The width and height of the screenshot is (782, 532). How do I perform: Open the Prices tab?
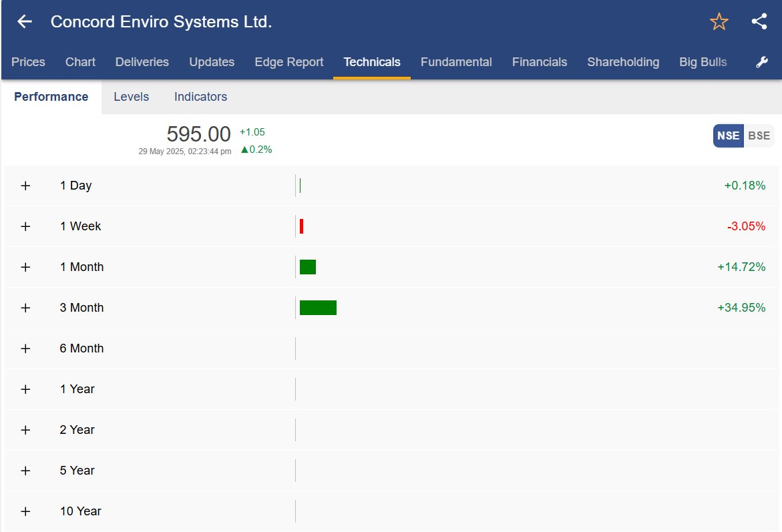(28, 62)
